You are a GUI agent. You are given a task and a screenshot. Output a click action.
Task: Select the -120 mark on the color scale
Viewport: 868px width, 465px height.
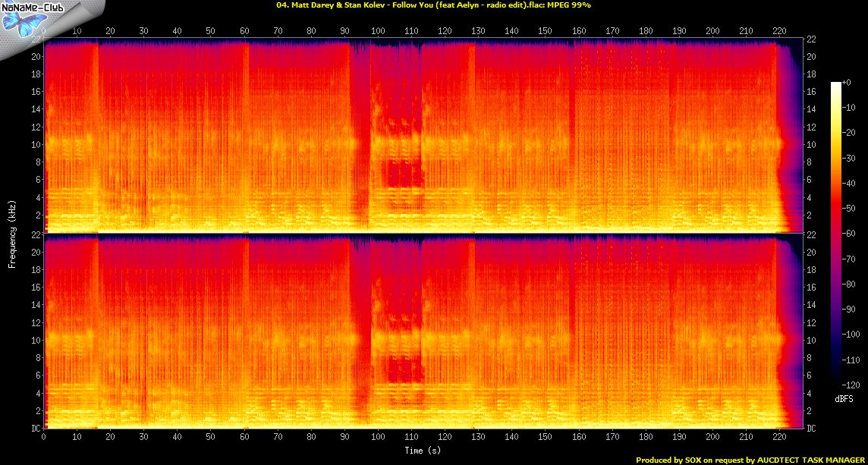pos(851,385)
